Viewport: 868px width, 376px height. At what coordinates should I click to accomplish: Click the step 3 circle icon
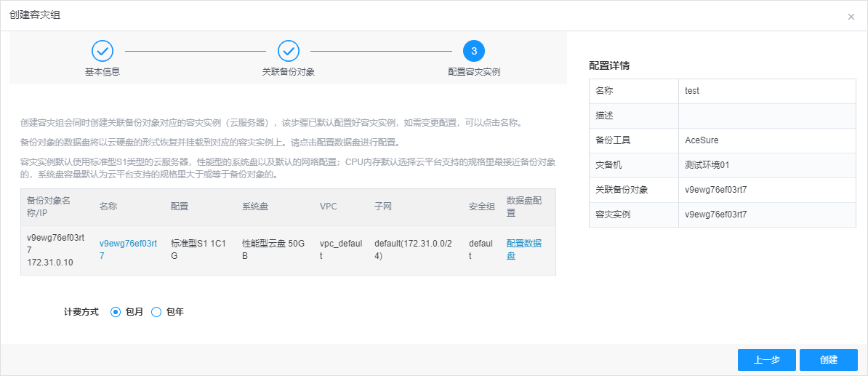(474, 51)
